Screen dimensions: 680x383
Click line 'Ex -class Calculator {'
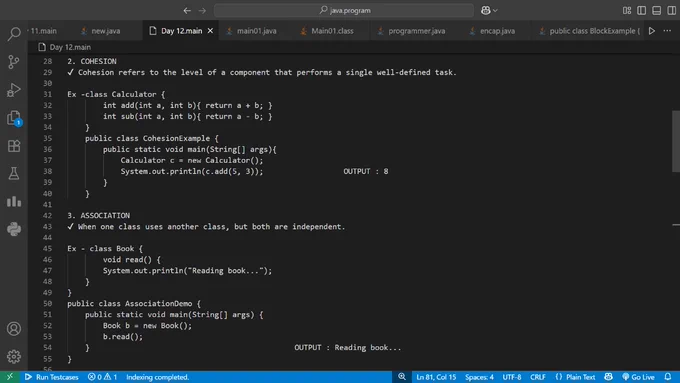(x=116, y=94)
